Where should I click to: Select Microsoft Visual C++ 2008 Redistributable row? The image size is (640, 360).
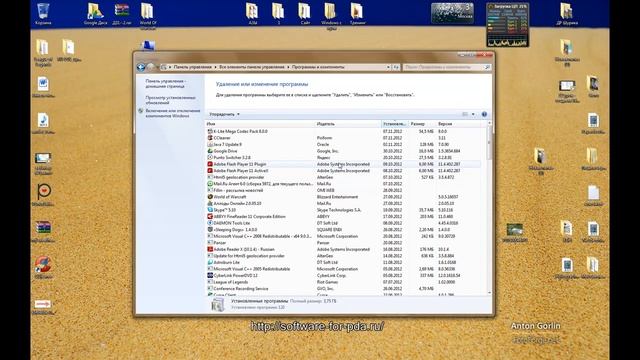[343, 236]
